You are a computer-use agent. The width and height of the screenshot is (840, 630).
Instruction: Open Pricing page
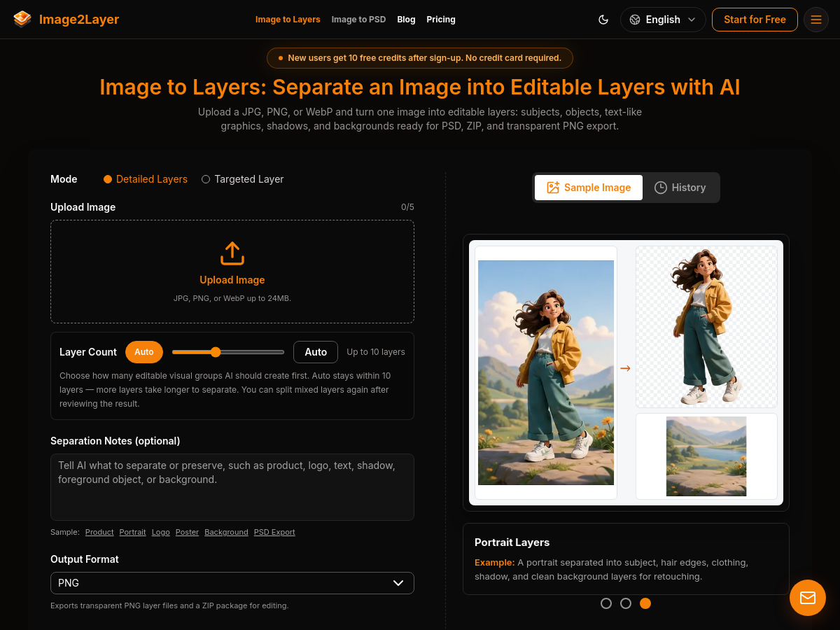pyautogui.click(x=441, y=20)
